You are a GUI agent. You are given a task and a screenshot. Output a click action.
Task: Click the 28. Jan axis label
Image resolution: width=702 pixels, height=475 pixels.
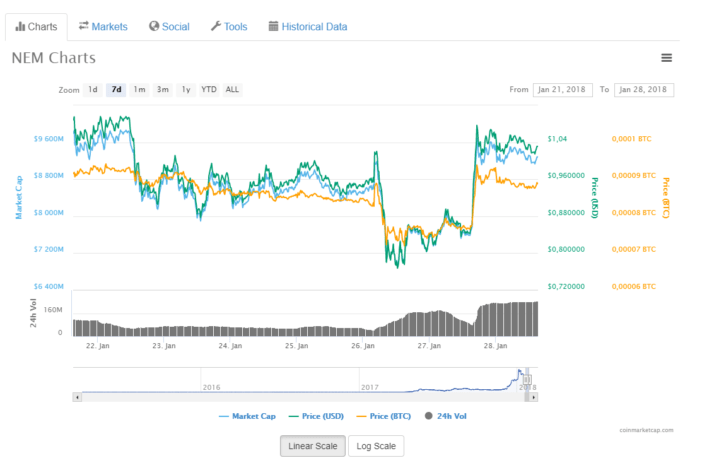[495, 346]
